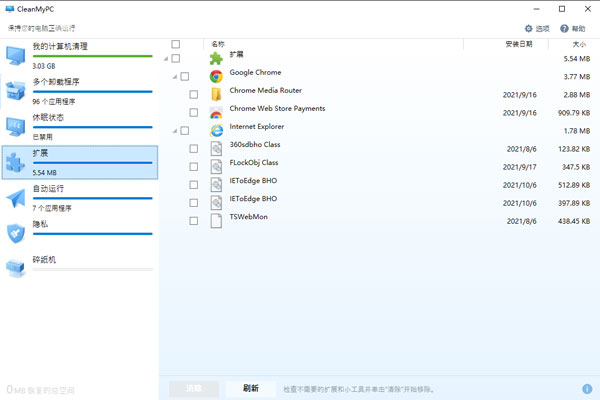Click the 123.82 KB size value

click(574, 149)
